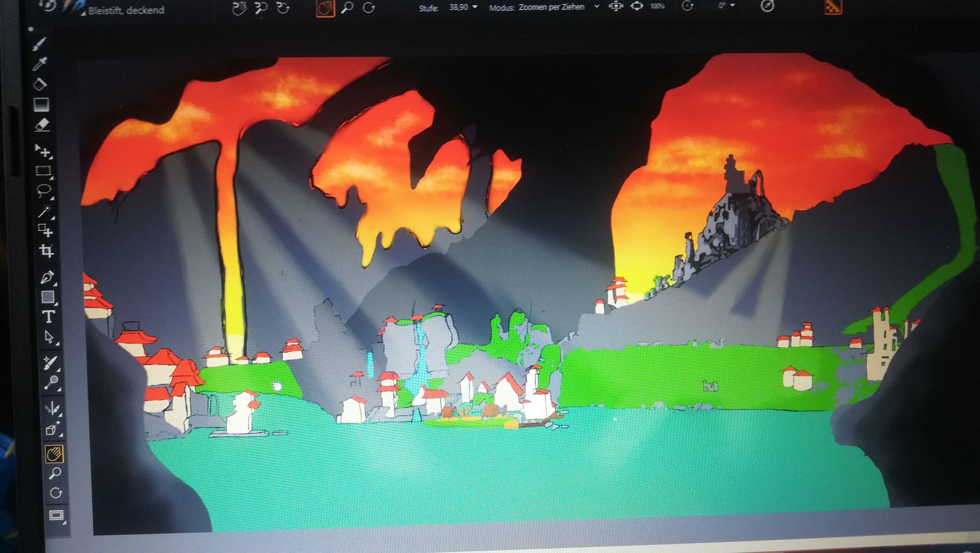Open the Stufe 38,90 zoom level dropdown
Screen dimensions: 980x553
tap(475, 7)
